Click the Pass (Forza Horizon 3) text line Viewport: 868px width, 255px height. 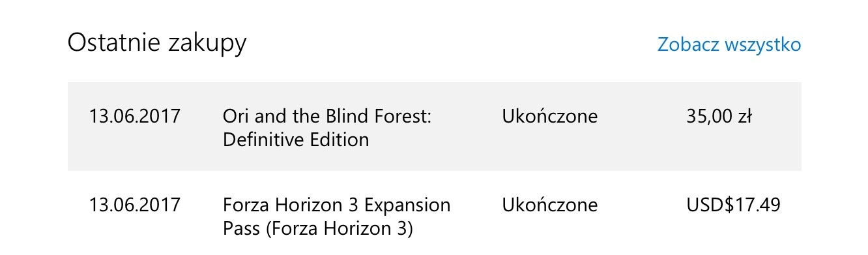click(318, 229)
